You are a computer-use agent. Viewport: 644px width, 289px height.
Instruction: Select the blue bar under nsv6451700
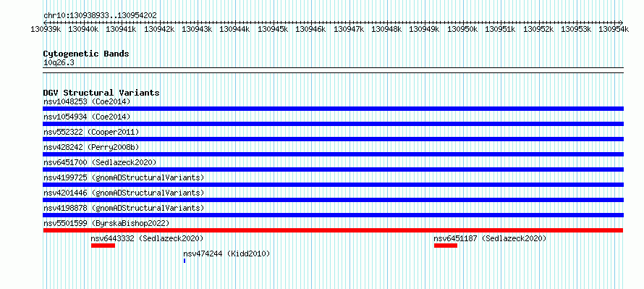333,169
